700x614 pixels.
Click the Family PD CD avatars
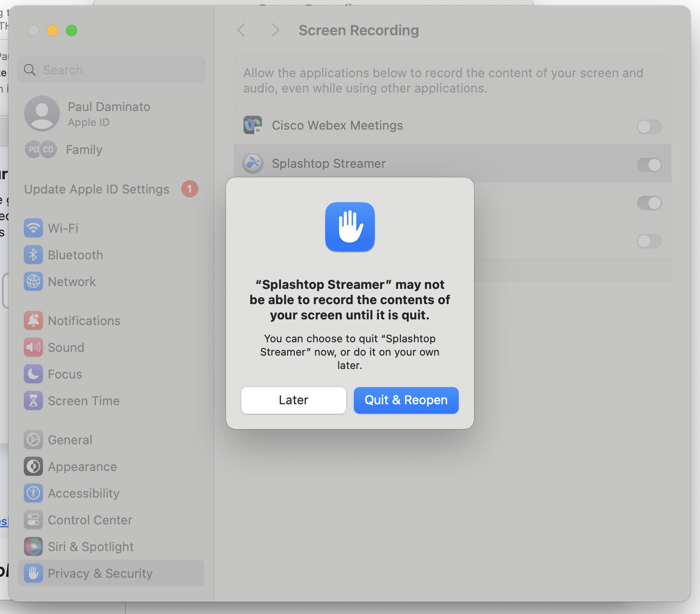(41, 150)
